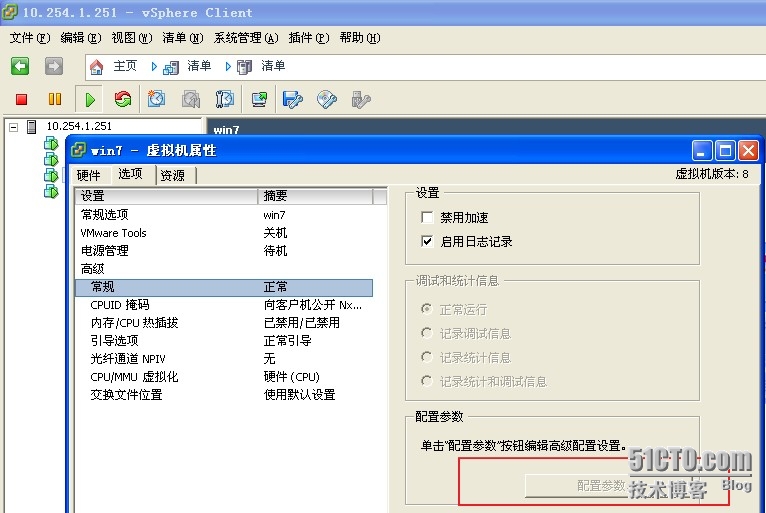Click the grey forward navigation arrow
This screenshot has height=513, width=766.
[x=54, y=66]
